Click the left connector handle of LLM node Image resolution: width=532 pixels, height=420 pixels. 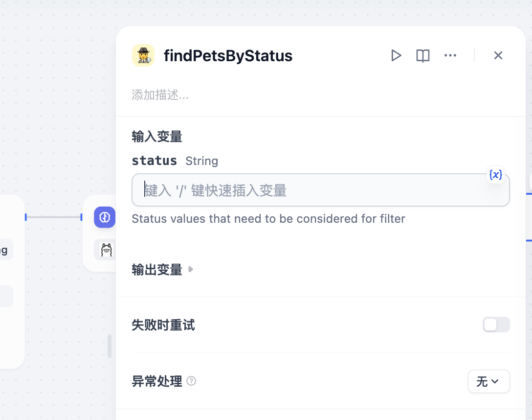82,217
